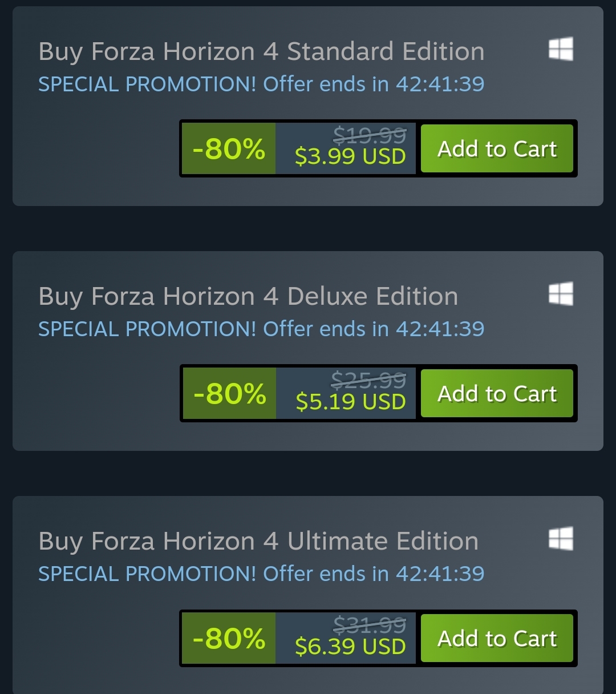Click the -80% badge on Standard Edition
The height and width of the screenshot is (694, 616).
pos(229,149)
